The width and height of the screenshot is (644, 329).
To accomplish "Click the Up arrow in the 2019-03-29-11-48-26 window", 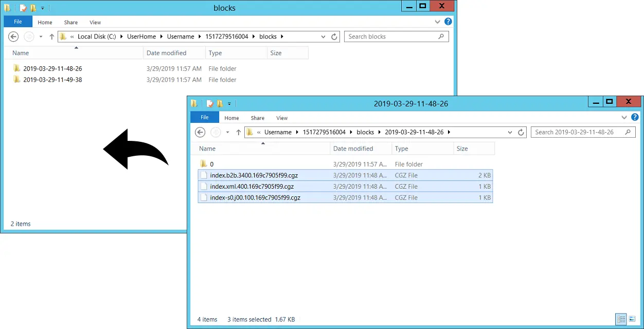I will point(238,132).
